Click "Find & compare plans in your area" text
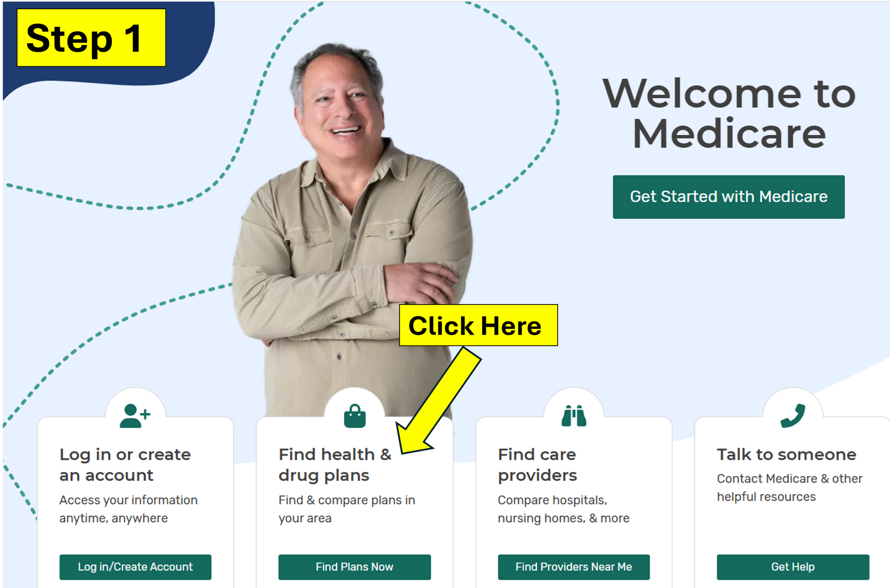890x588 pixels. 347,509
